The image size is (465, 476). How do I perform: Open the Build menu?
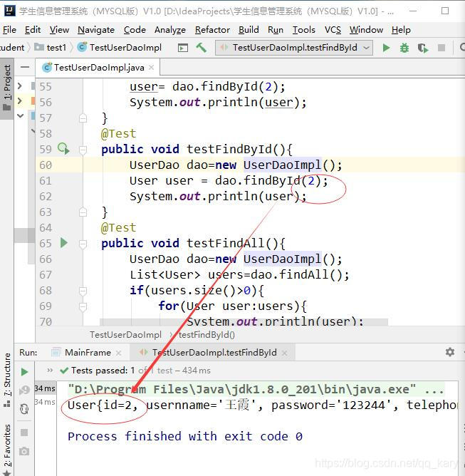point(249,30)
